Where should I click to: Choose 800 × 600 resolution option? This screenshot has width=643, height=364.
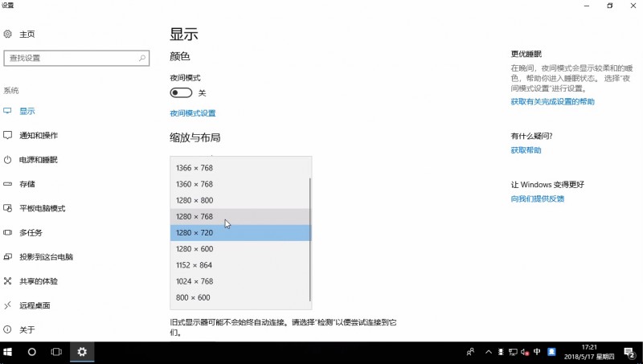[x=240, y=297]
